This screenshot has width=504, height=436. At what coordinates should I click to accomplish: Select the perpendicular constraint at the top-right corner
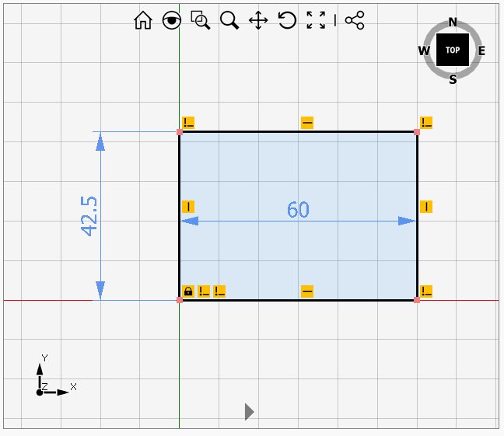pos(425,122)
